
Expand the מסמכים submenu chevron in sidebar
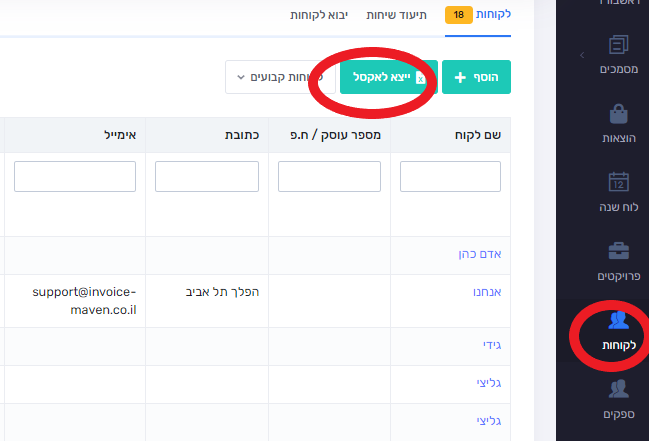coord(582,54)
